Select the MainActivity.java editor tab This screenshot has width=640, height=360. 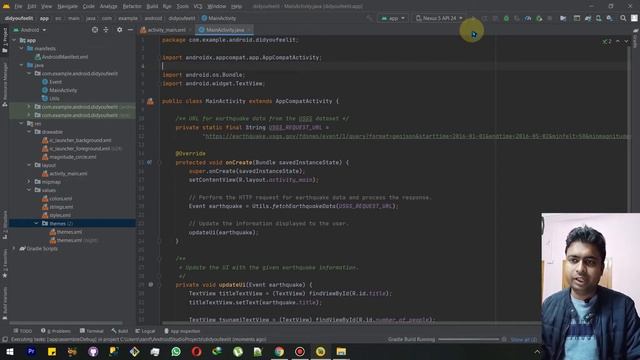224,30
